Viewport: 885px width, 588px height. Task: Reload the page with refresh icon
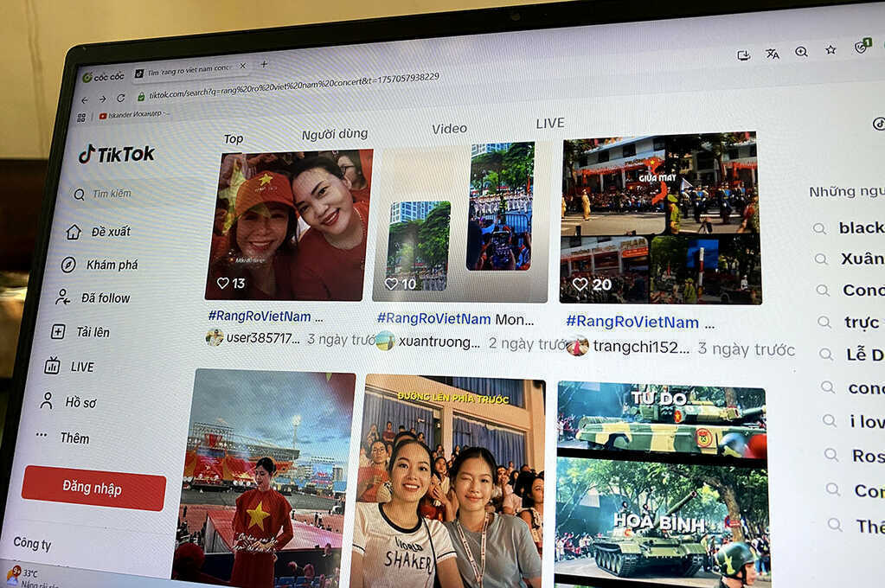[x=121, y=98]
